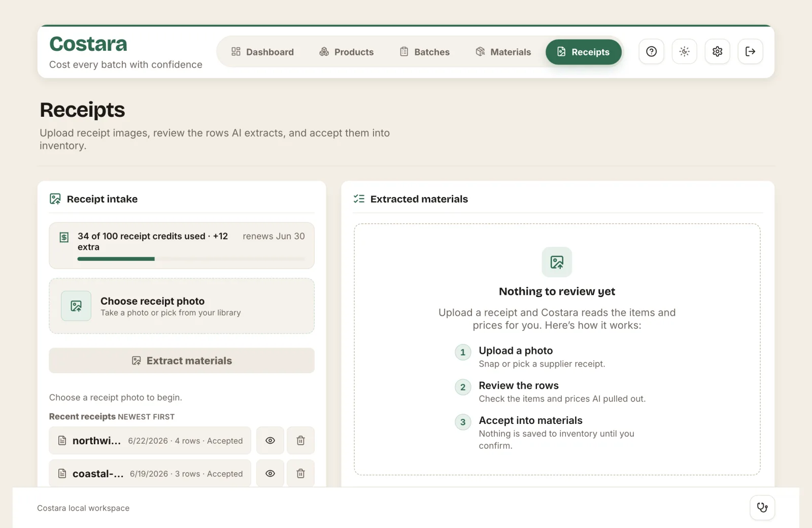
Task: Delete the coastal-... receipt
Action: (300, 473)
